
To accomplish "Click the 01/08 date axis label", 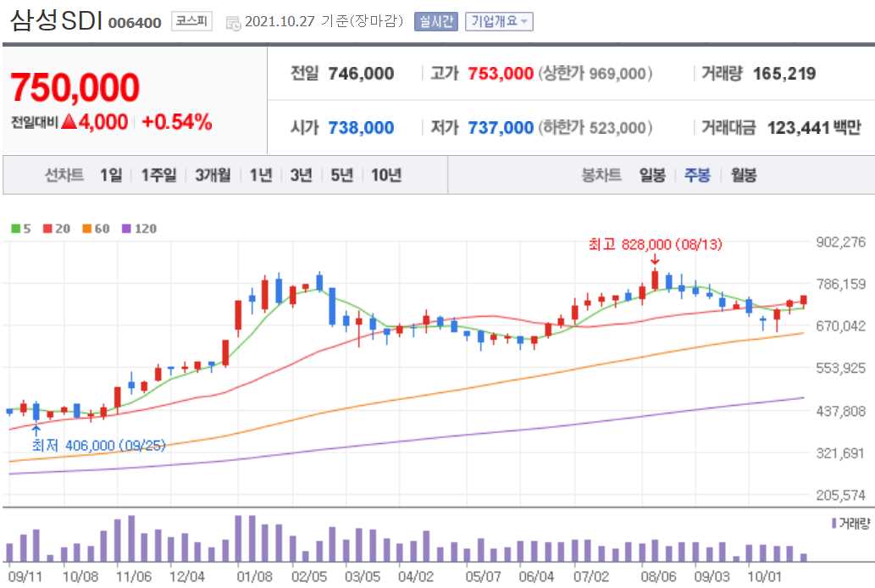I will point(254,576).
